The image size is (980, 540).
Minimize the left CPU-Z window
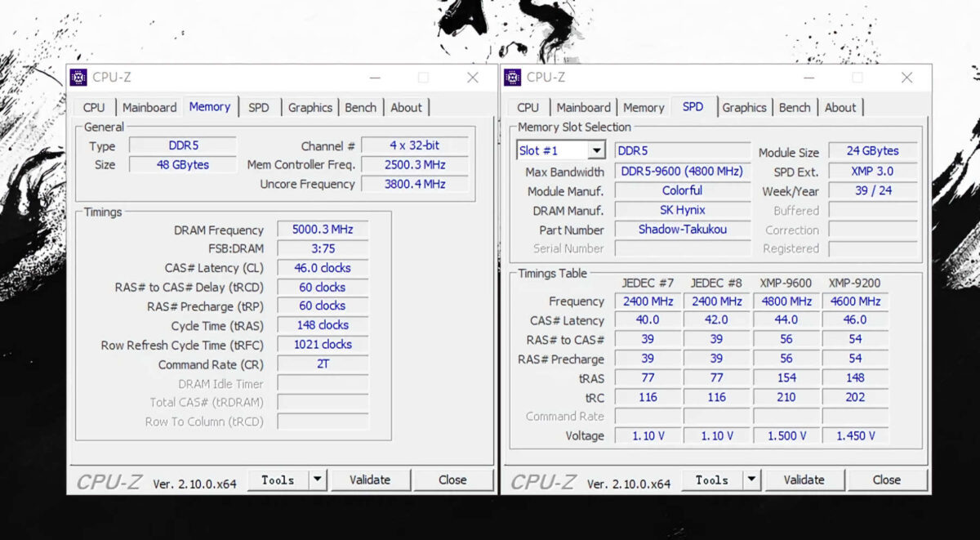374,78
